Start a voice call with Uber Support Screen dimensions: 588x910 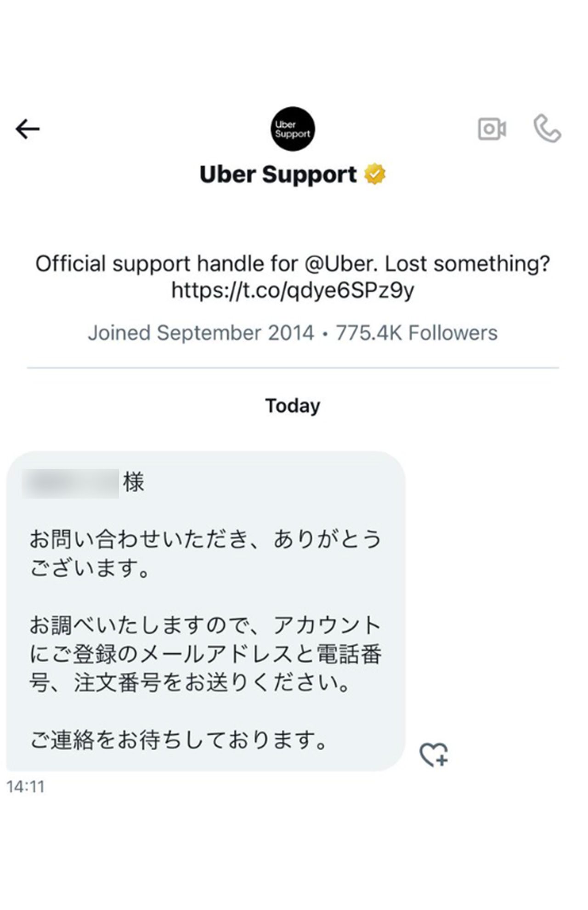point(547,130)
